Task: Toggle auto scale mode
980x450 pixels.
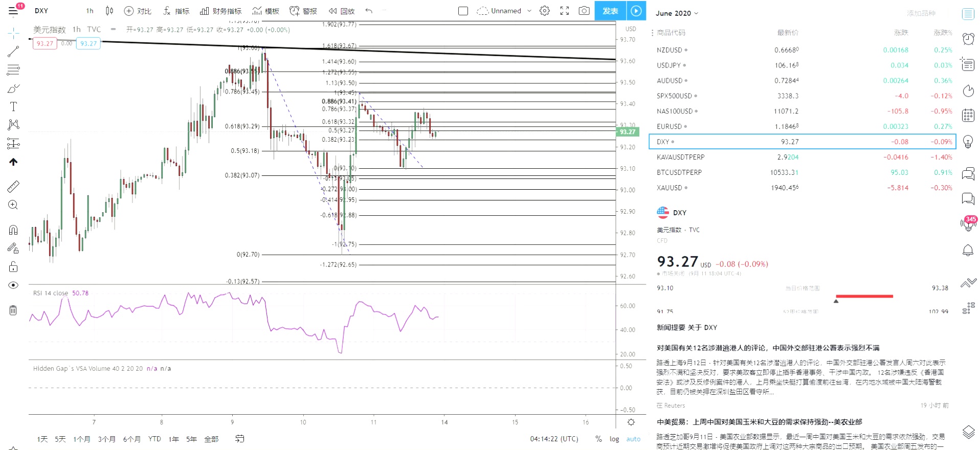Action: click(x=633, y=439)
